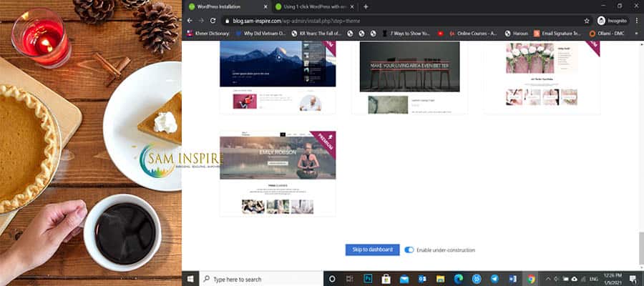644x286 pixels.
Task: Open File Explorer from the taskbar
Action: [x=440, y=279]
